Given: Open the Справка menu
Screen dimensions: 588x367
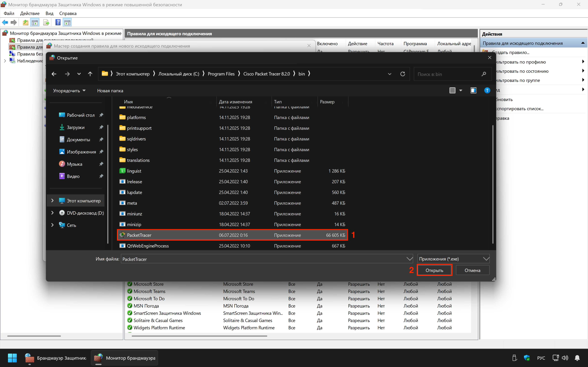Looking at the screenshot, I should [x=68, y=13].
